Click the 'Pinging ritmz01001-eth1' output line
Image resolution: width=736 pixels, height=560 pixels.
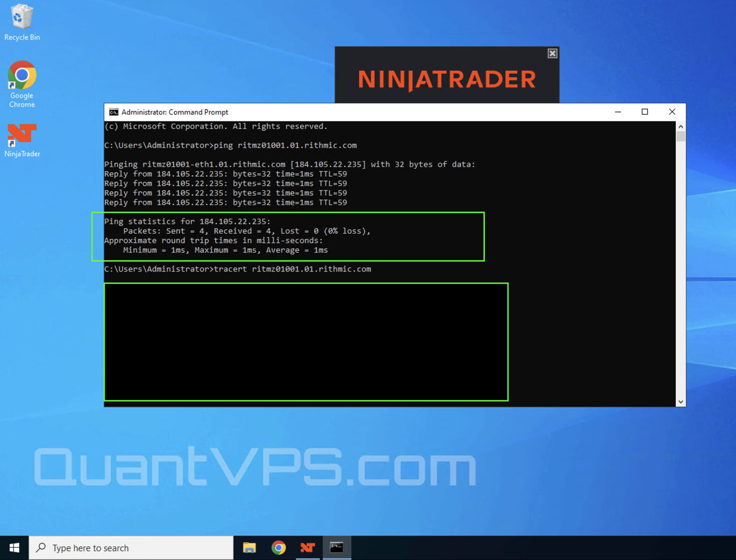[x=290, y=164]
